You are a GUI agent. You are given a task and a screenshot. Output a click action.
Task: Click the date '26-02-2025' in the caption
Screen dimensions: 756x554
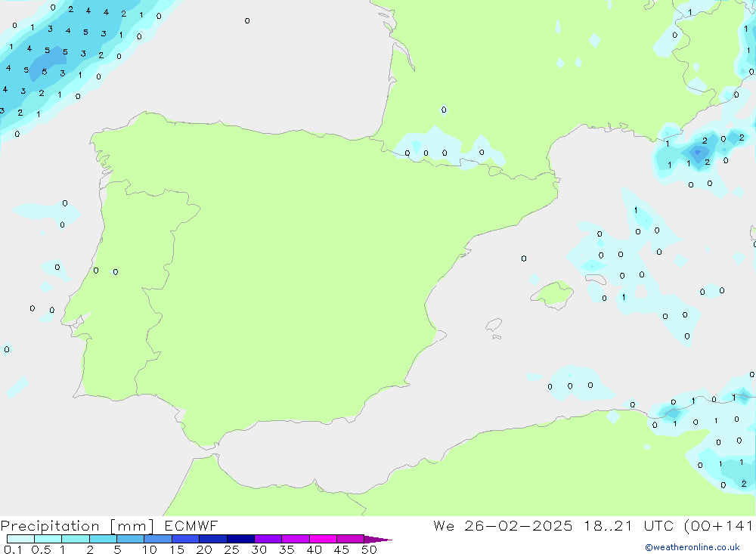click(x=519, y=525)
